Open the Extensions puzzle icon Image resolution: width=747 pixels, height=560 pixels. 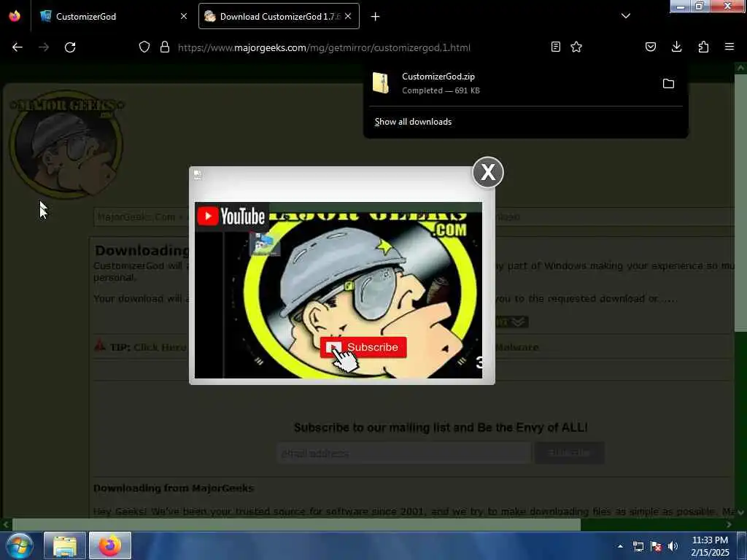(x=703, y=47)
